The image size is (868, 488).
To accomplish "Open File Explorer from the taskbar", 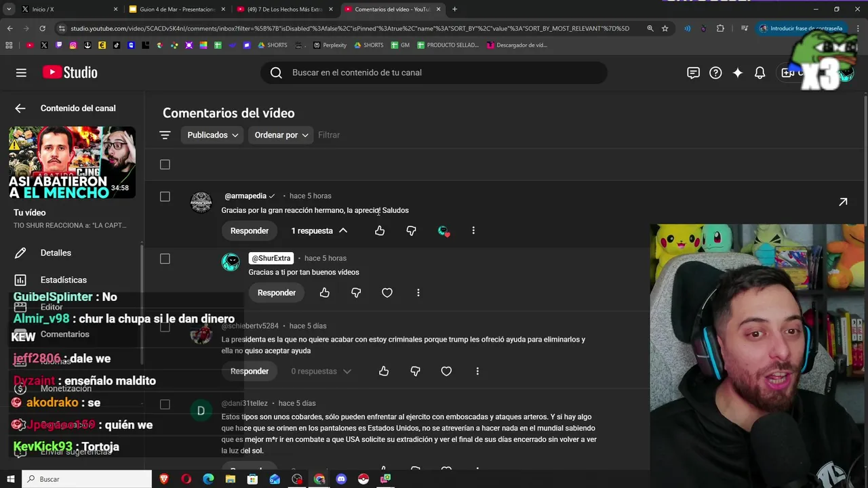I will point(231,479).
